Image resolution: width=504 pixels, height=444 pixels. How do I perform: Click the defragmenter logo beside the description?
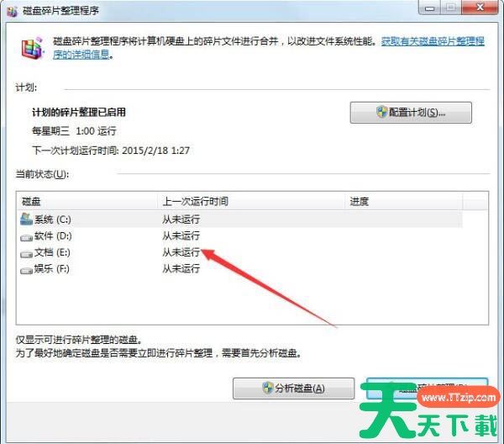32,48
